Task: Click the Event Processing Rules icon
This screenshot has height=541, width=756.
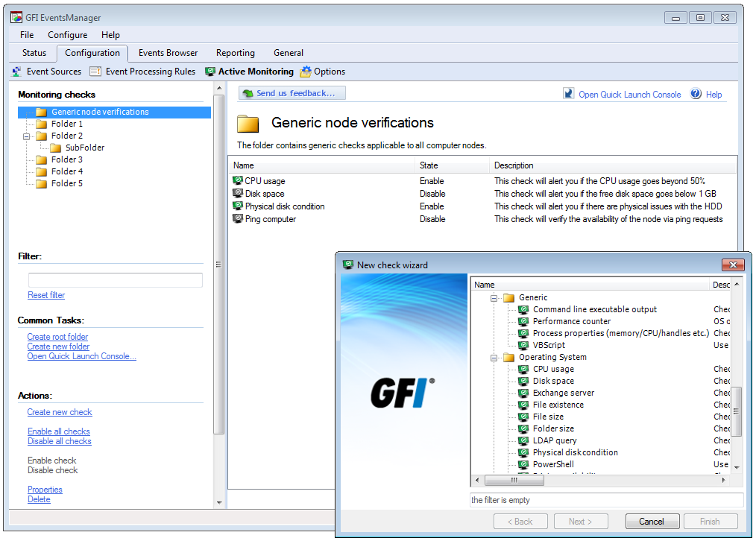Action: tap(95, 72)
